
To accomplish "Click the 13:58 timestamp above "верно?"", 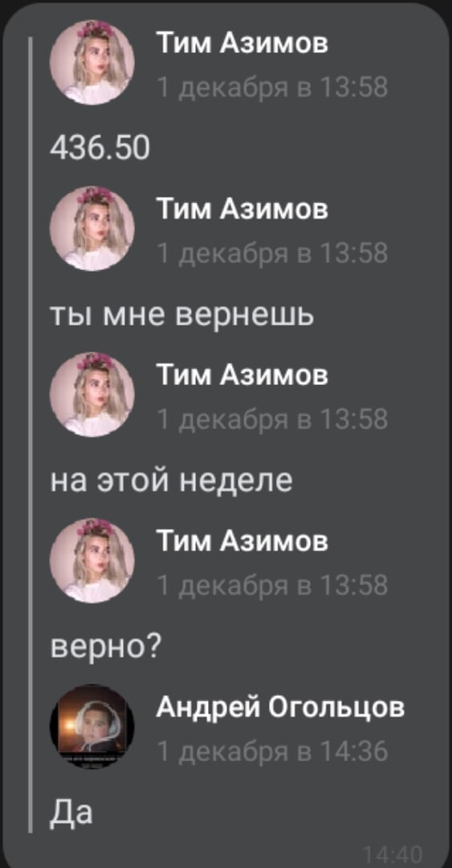I will point(272,586).
